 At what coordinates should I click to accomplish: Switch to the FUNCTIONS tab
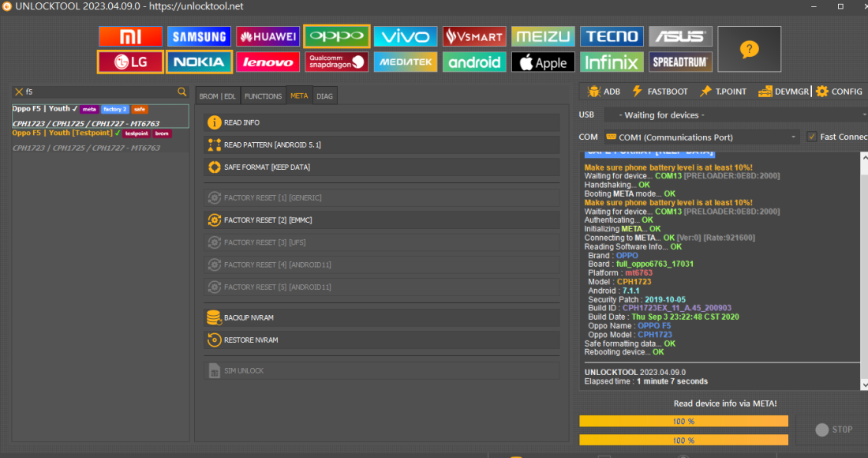point(263,96)
